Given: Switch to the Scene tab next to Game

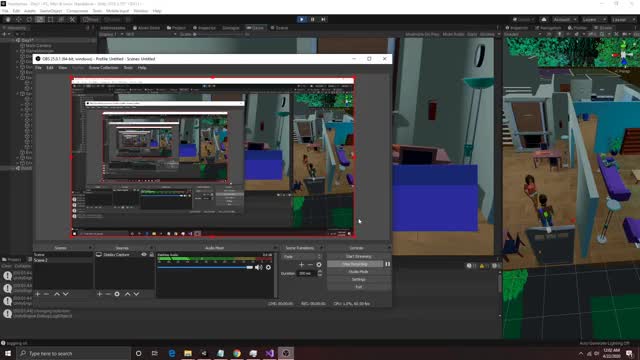Looking at the screenshot, I should click(x=280, y=28).
